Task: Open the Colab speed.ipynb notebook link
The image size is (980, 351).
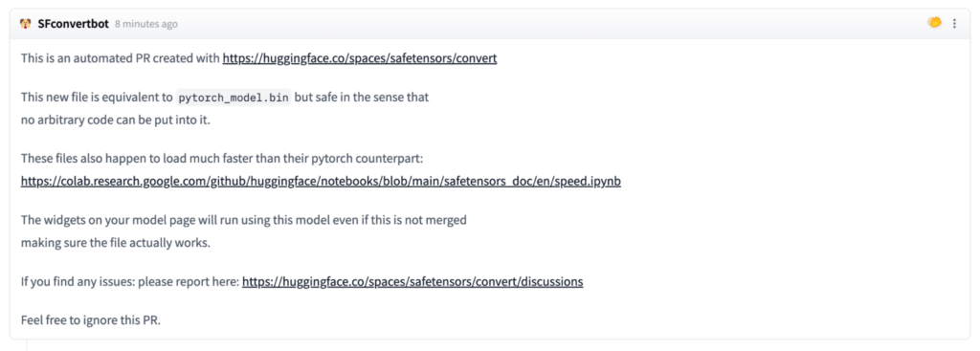Action: (x=321, y=182)
